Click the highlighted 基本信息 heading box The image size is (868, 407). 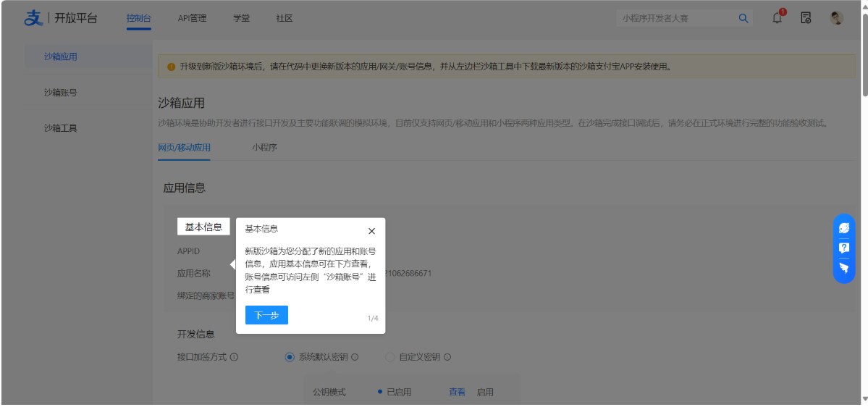[x=203, y=227]
